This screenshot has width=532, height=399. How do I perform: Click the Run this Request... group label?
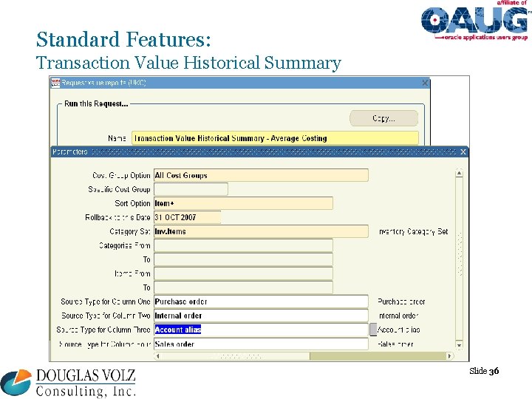pyautogui.click(x=96, y=104)
